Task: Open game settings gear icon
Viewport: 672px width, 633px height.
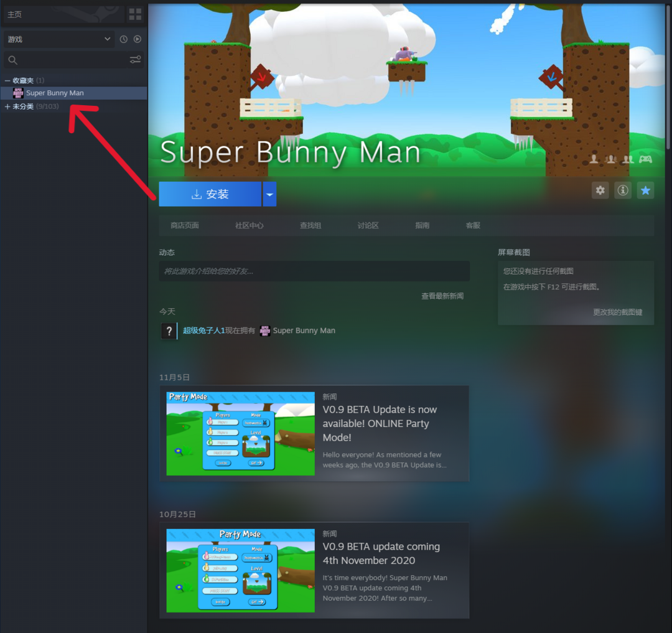Action: [x=600, y=190]
